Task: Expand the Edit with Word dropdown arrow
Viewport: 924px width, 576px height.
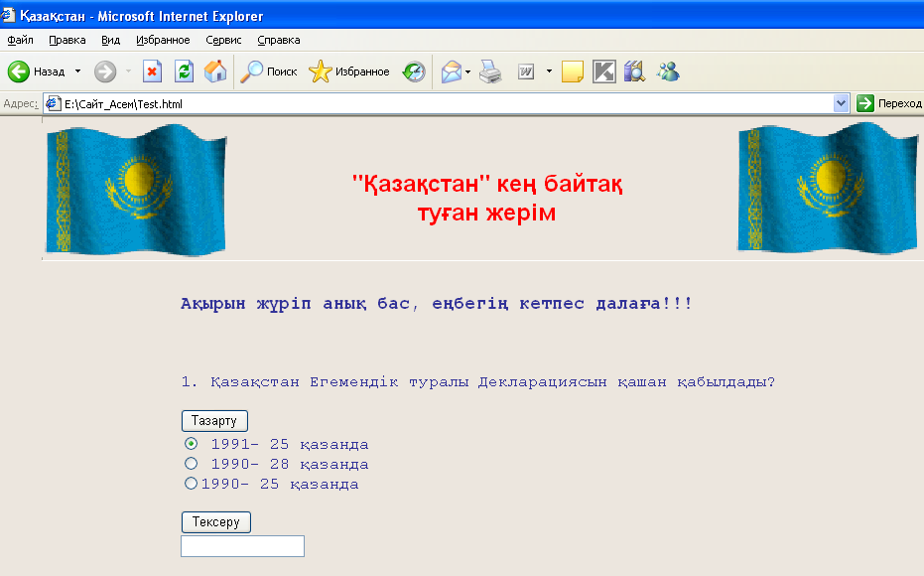Action: (x=549, y=72)
